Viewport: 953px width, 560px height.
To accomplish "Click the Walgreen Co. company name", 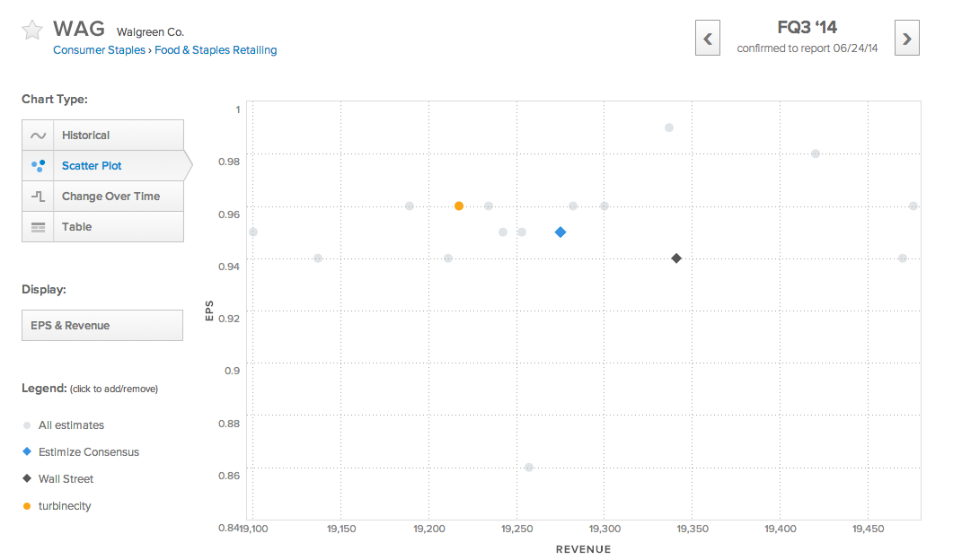I will tap(150, 32).
